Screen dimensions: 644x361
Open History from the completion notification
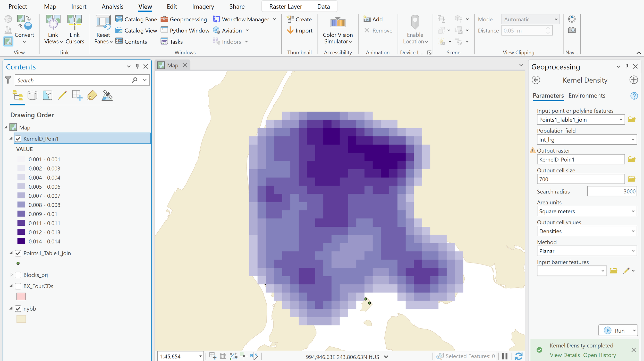point(599,355)
